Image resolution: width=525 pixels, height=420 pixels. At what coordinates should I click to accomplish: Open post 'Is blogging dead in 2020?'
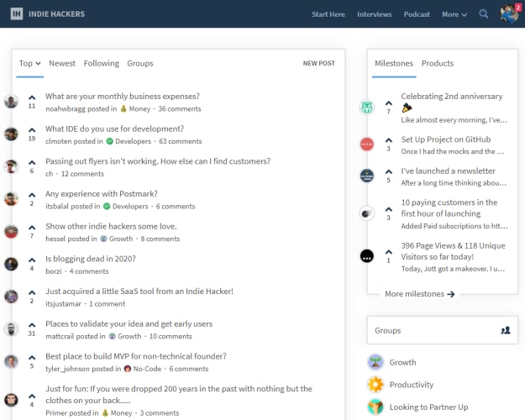click(x=91, y=259)
